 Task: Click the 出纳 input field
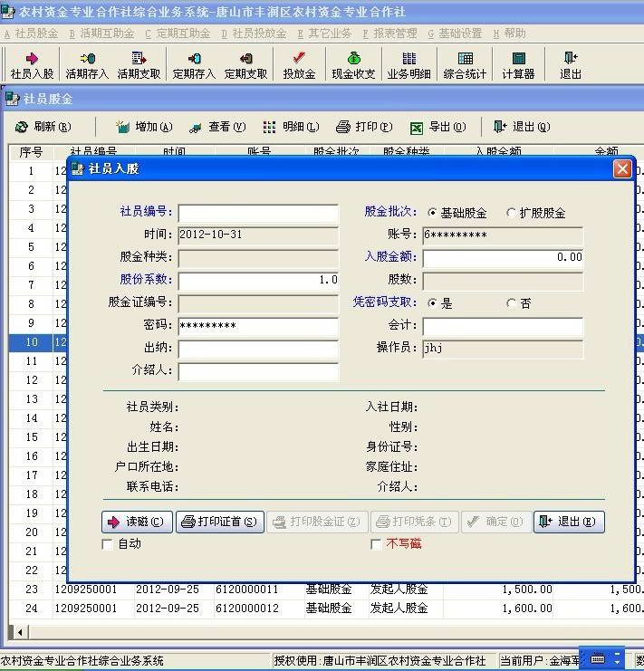[x=258, y=349]
